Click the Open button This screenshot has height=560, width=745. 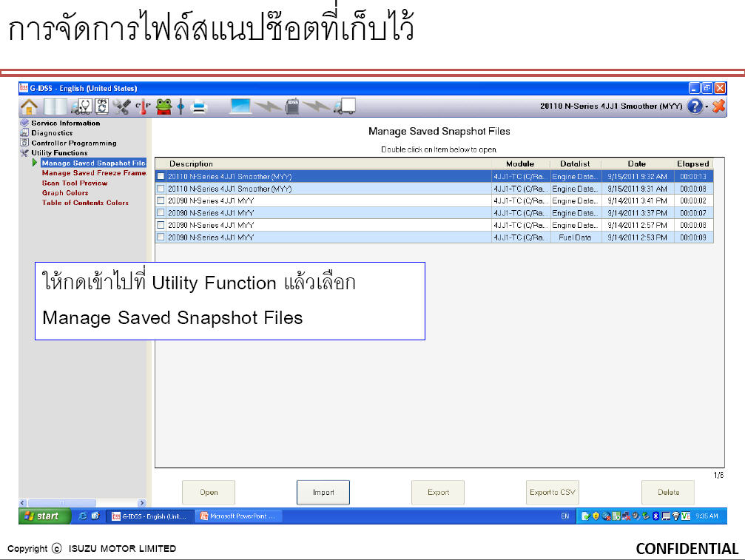[209, 493]
